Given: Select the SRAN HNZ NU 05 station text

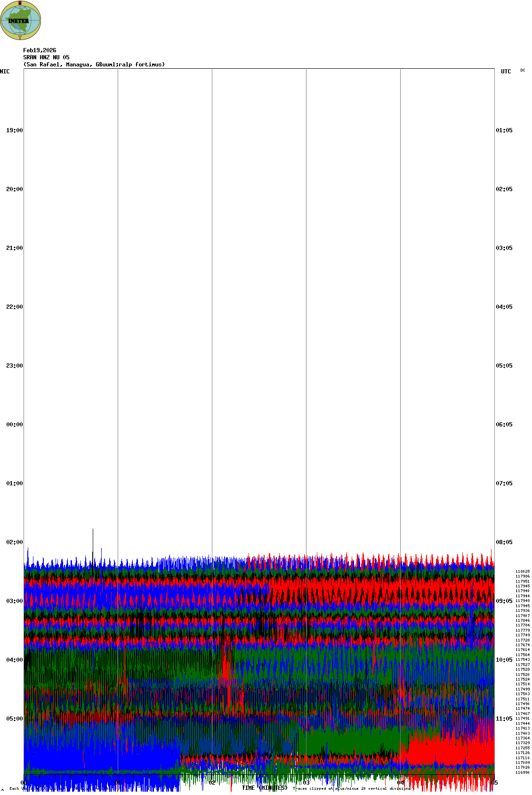Looking at the screenshot, I should [x=46, y=57].
